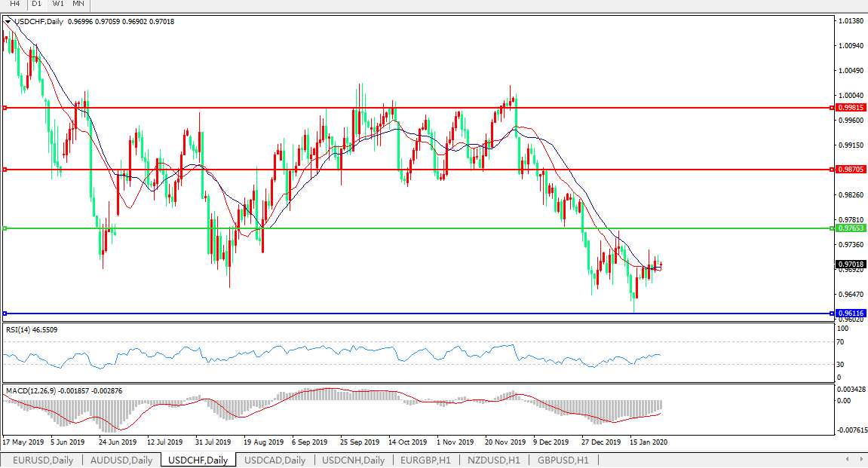Open the USDCNH,Daily chart tab

(354, 460)
